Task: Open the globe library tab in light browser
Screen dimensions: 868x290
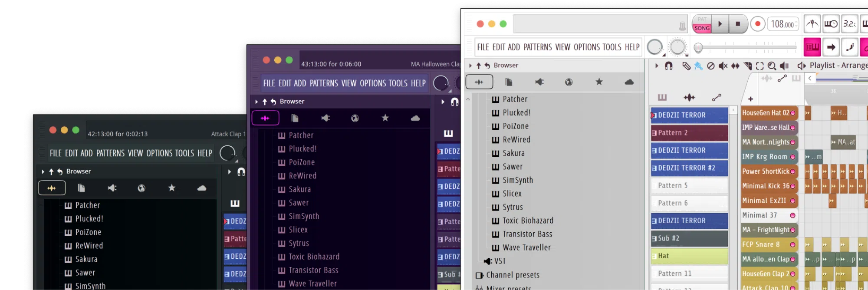Action: [x=569, y=82]
